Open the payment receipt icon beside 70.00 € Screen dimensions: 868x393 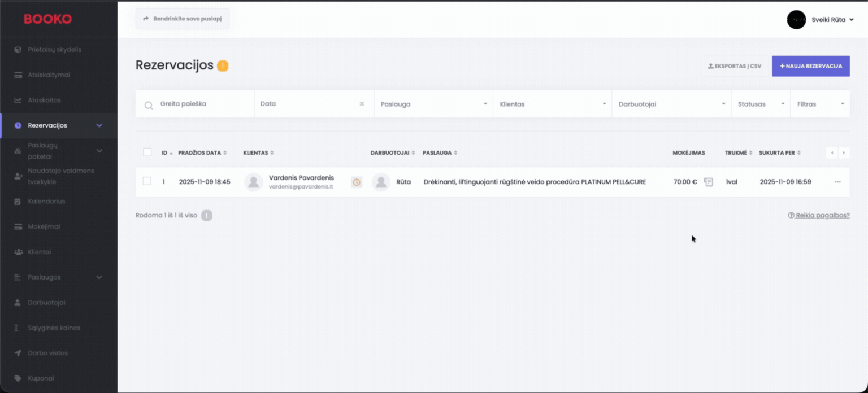click(x=708, y=182)
